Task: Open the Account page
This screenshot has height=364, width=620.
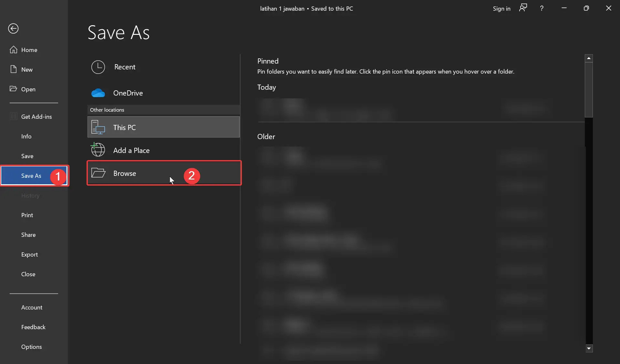Action: [x=32, y=307]
